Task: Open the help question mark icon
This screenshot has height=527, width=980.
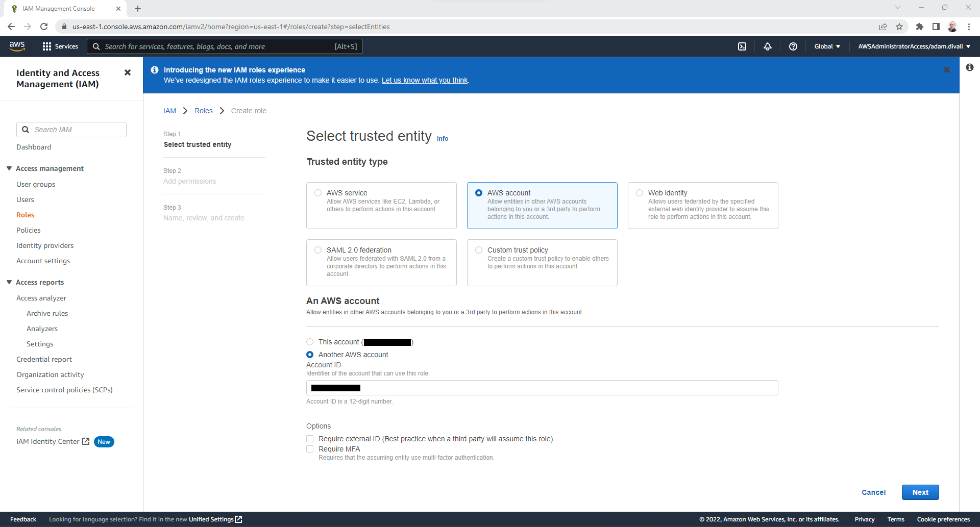Action: tap(793, 46)
